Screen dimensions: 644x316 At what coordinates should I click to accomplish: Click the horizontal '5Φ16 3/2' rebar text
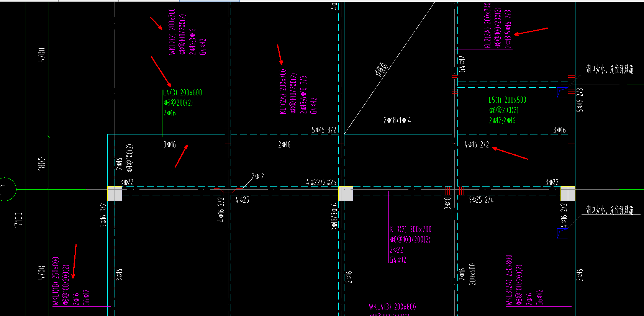point(324,130)
